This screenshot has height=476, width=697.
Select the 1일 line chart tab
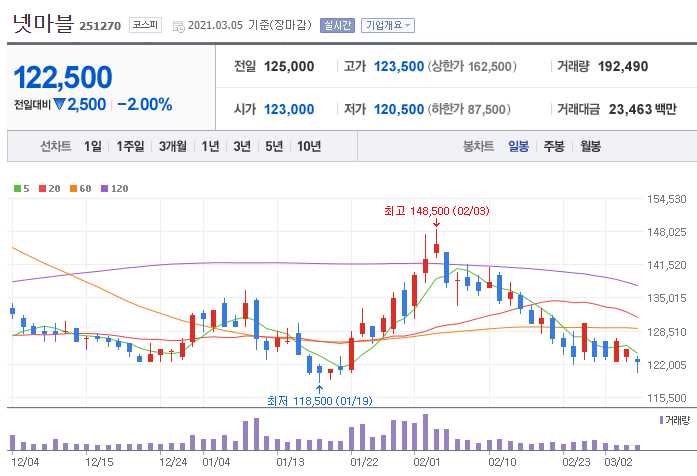(x=93, y=146)
